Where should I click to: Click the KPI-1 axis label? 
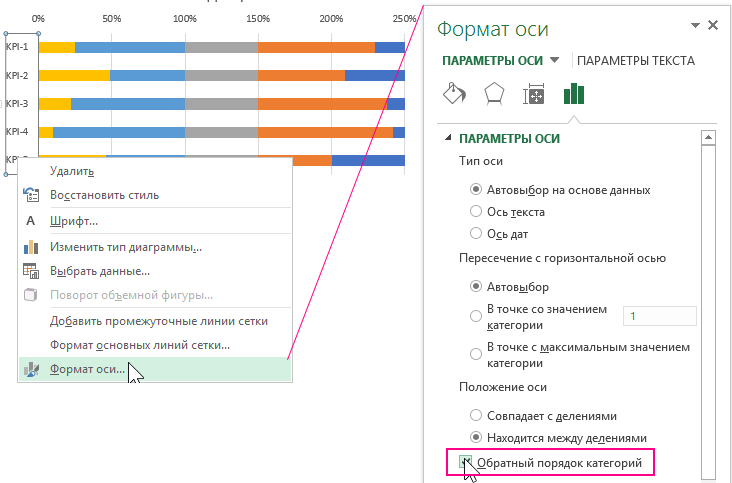tap(17, 47)
